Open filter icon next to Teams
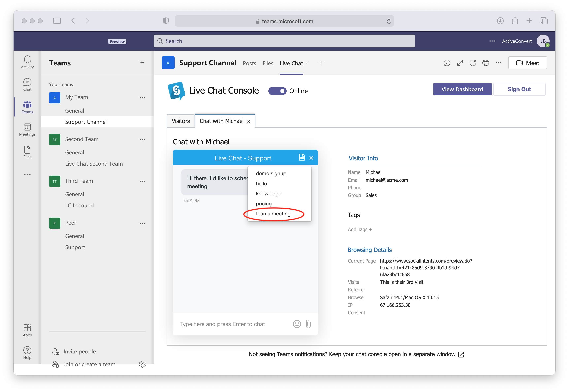The image size is (569, 392). point(142,63)
